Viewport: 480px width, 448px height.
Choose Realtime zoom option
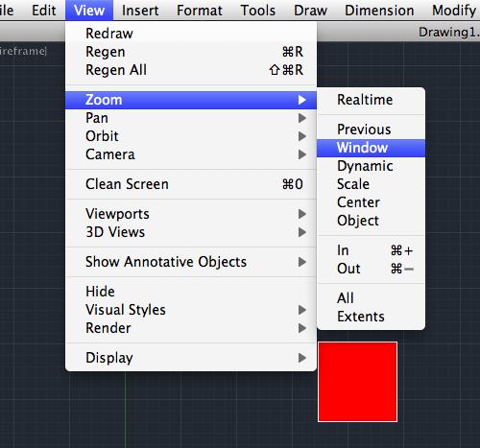[371, 100]
